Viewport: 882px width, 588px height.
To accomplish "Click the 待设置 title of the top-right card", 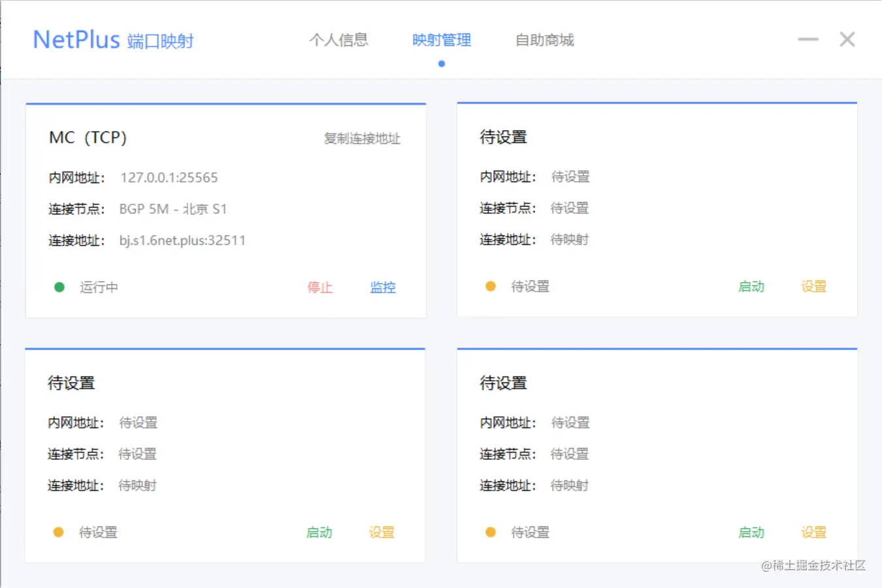I will coord(503,137).
